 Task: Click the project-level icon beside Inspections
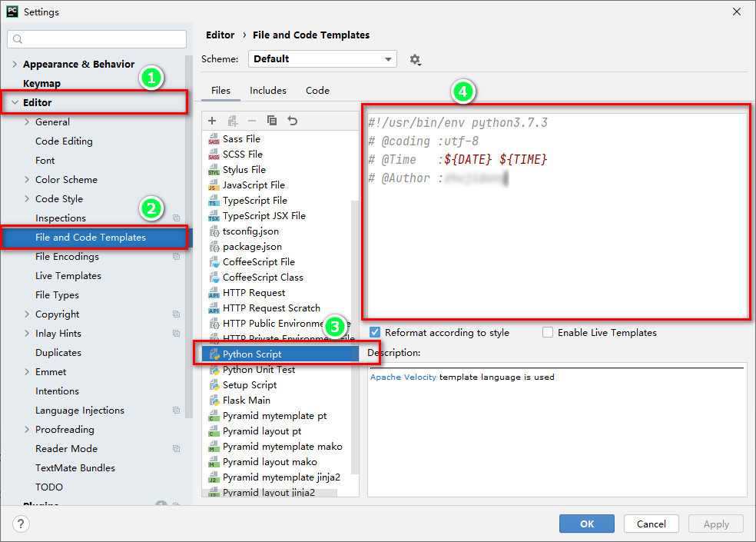tap(177, 218)
